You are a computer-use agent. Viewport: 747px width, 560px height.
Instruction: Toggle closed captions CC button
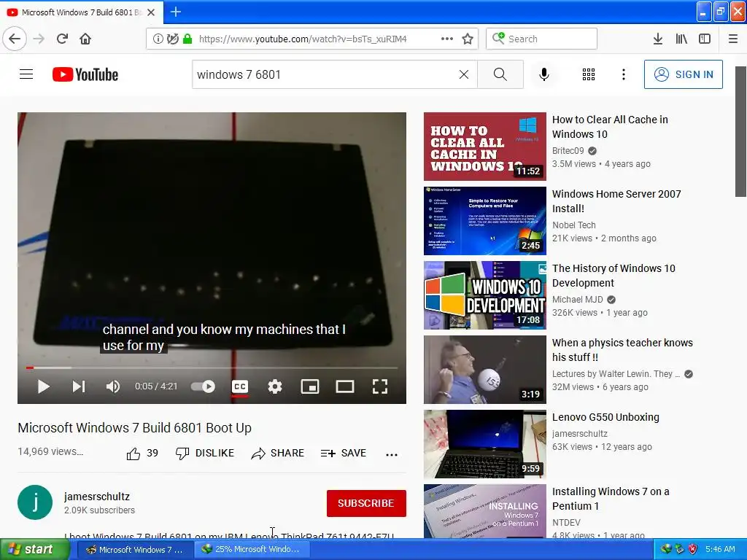pyautogui.click(x=240, y=386)
